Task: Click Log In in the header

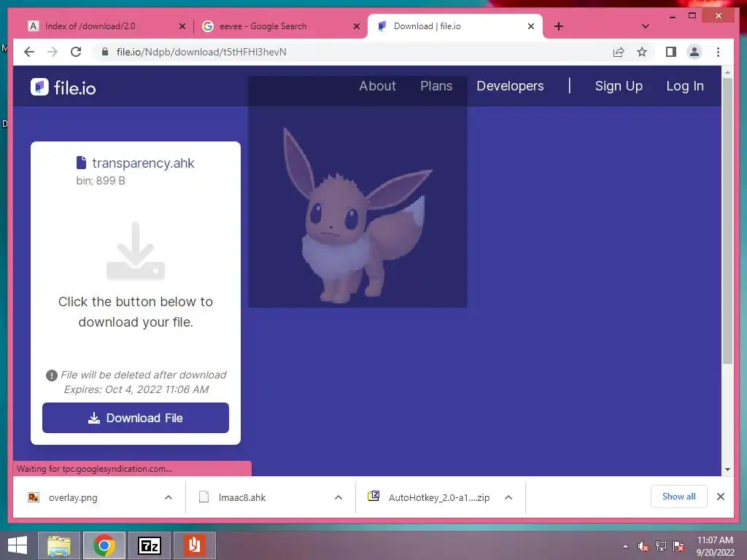Action: click(x=685, y=86)
